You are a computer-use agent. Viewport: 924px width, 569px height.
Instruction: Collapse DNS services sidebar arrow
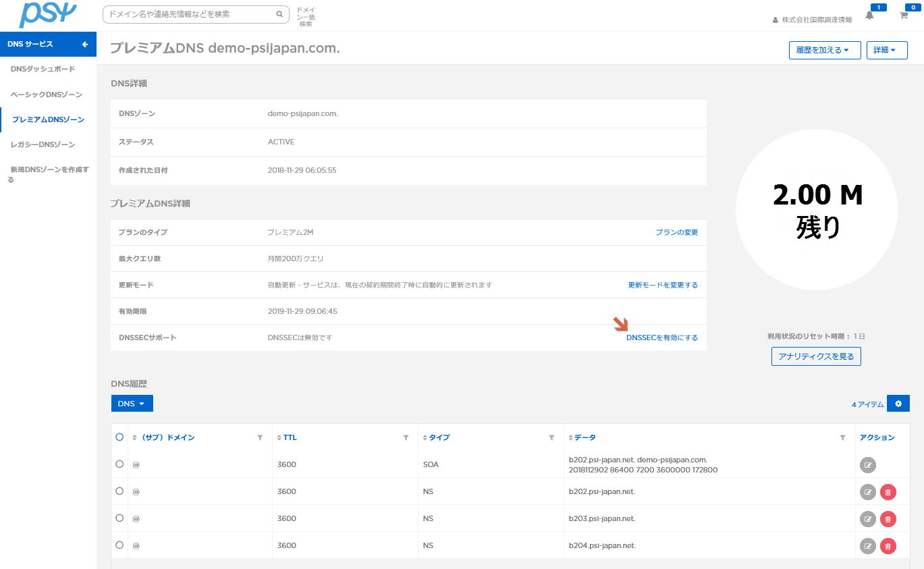point(85,45)
